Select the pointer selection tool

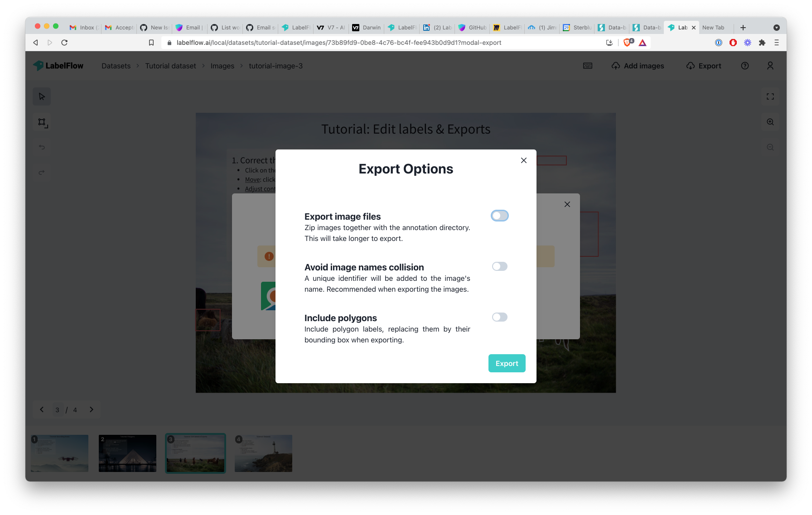pos(41,96)
